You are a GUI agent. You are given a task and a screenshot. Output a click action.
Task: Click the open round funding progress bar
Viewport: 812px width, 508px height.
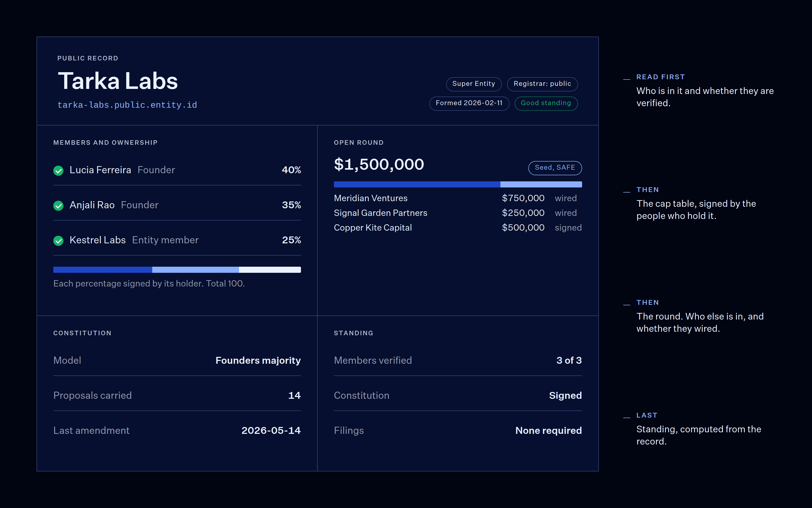click(x=458, y=184)
